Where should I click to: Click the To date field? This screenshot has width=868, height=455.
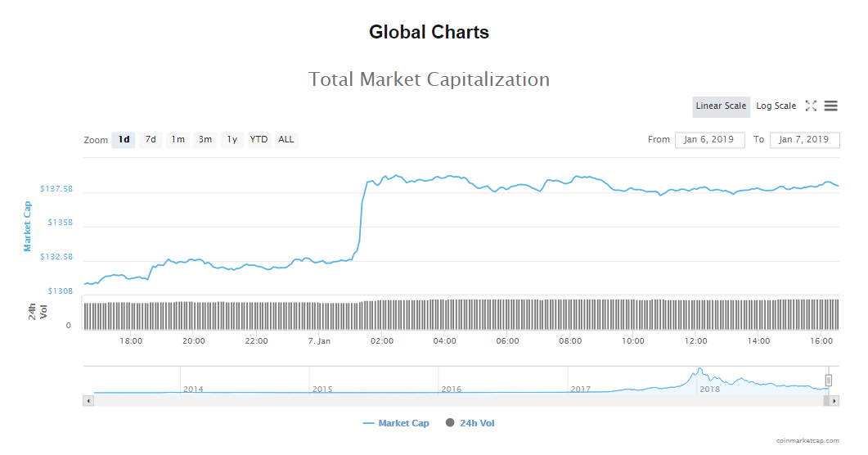(x=804, y=140)
